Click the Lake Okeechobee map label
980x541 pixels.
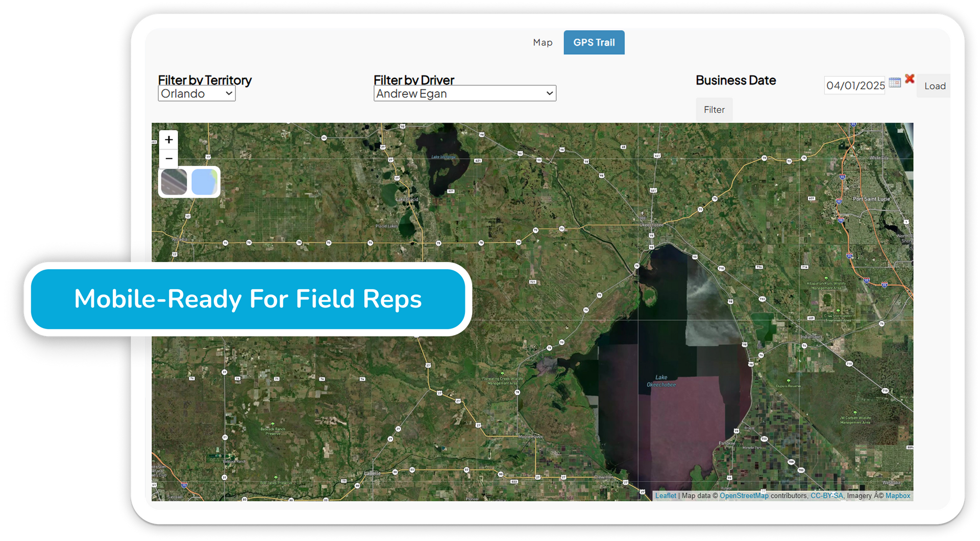(x=661, y=381)
